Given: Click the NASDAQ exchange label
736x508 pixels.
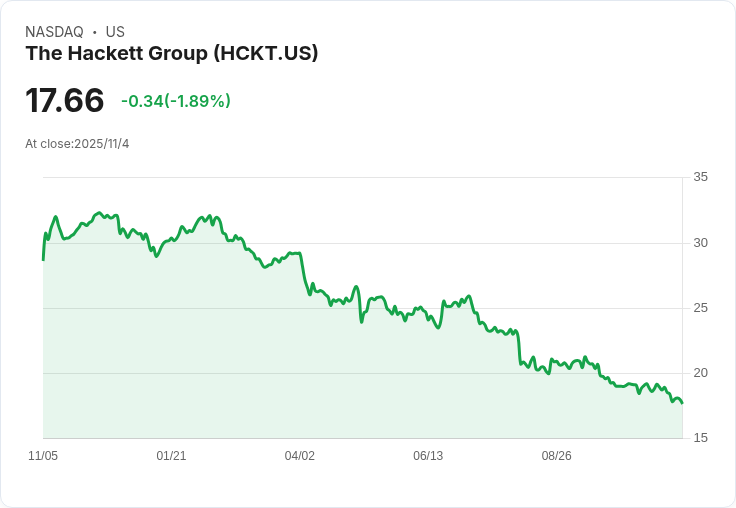Looking at the screenshot, I should (x=54, y=32).
